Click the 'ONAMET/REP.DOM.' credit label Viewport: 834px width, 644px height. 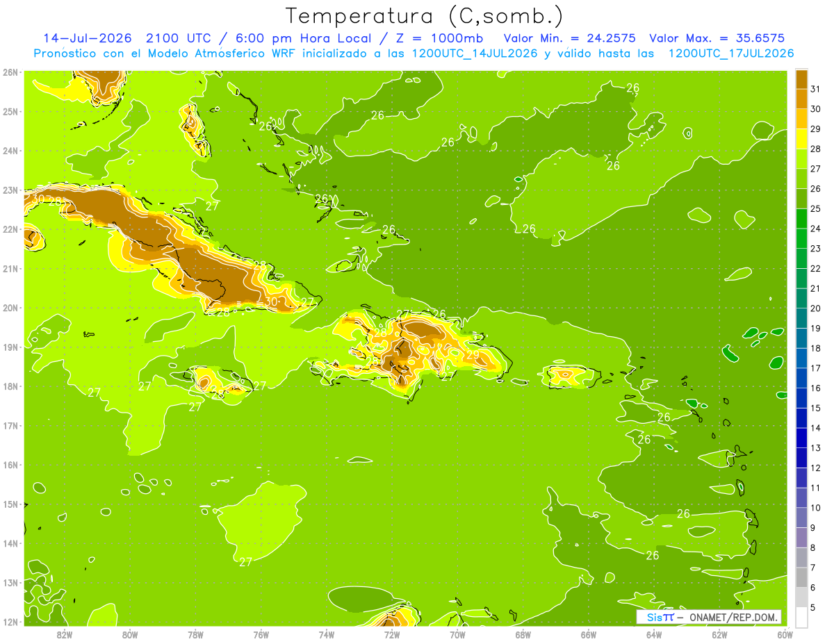coord(733,618)
